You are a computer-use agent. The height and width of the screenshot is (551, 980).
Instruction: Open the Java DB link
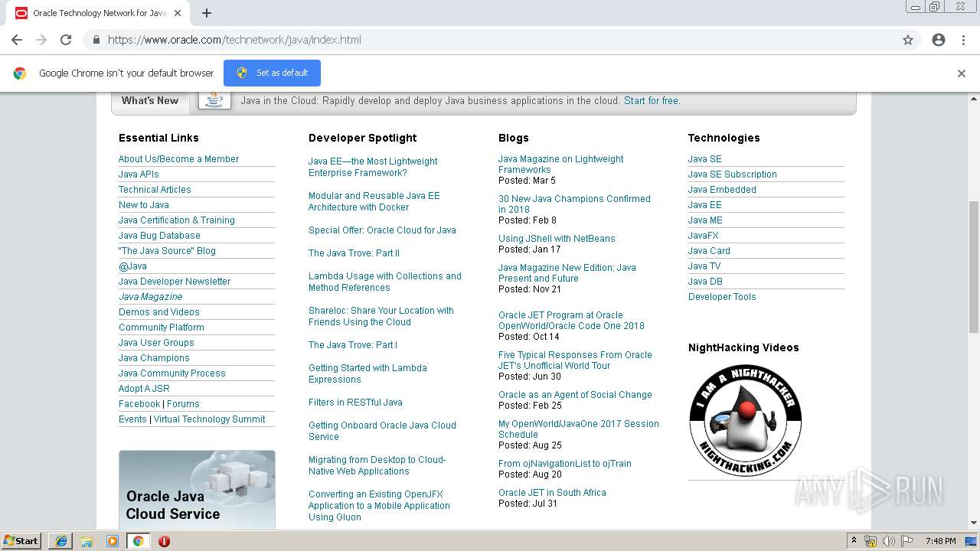pyautogui.click(x=705, y=282)
